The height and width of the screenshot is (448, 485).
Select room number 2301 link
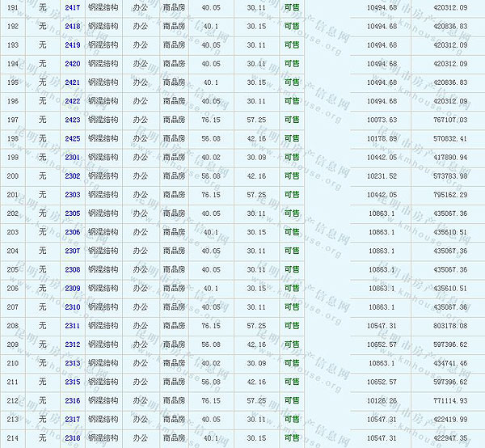point(72,157)
